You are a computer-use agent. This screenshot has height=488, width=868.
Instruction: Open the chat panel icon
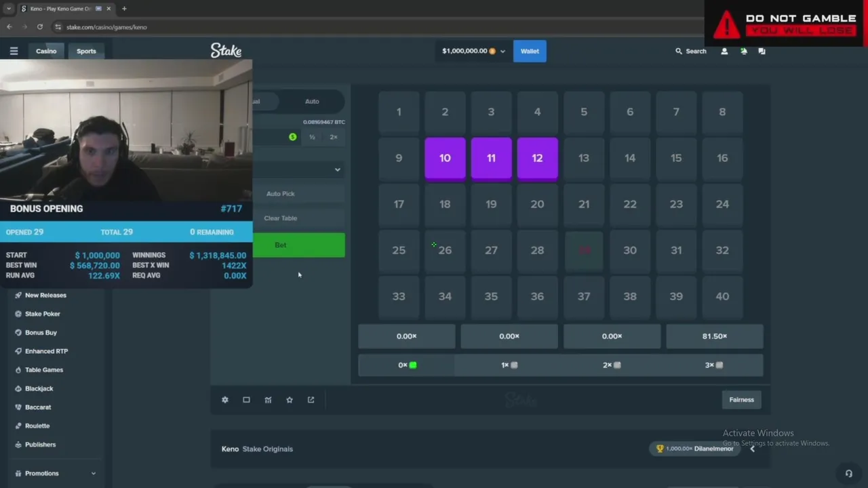pyautogui.click(x=762, y=51)
